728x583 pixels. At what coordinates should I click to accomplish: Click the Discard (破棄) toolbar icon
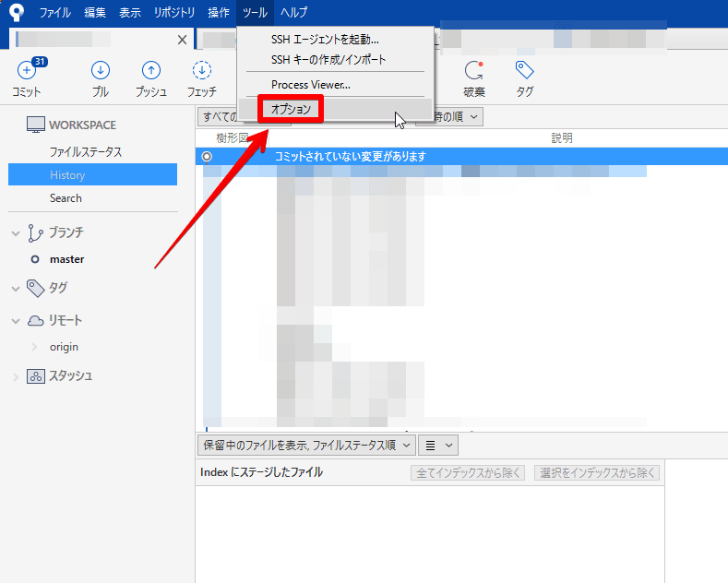[474, 72]
